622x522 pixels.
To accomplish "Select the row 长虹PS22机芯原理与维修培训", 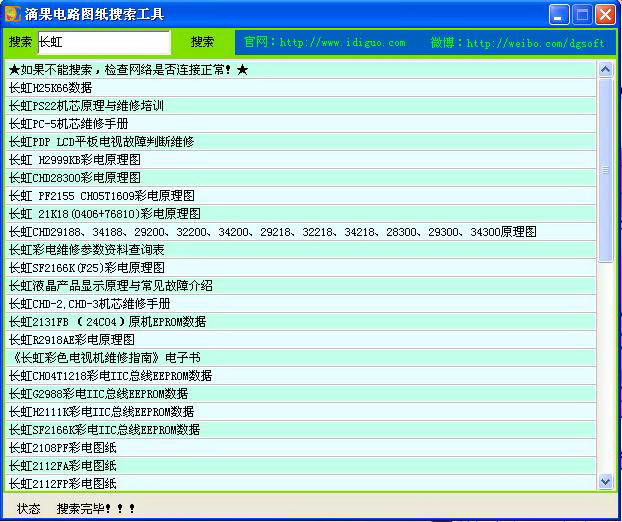I will pyautogui.click(x=300, y=106).
